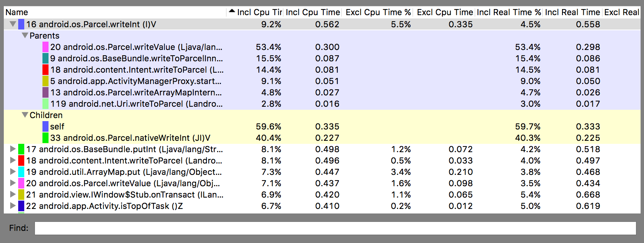Sort by the Name column header
Viewport: 644px width, 243px height.
pyautogui.click(x=114, y=12)
